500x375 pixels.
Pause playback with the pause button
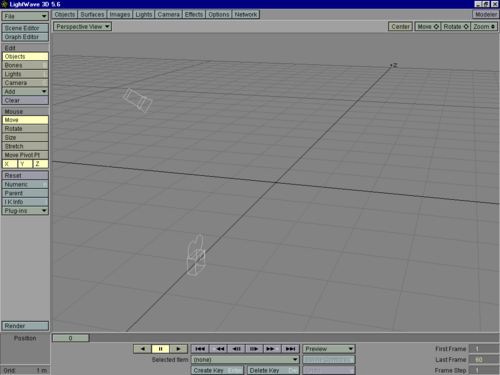[160, 349]
